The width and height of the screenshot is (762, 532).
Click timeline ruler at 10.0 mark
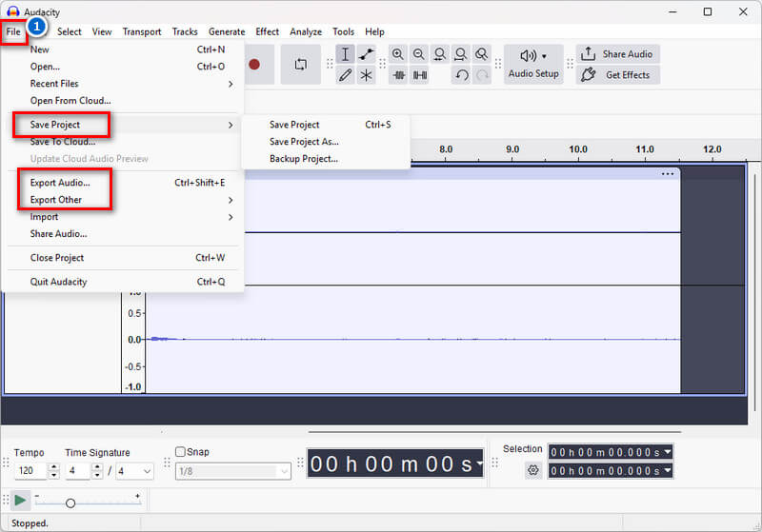[x=578, y=149]
